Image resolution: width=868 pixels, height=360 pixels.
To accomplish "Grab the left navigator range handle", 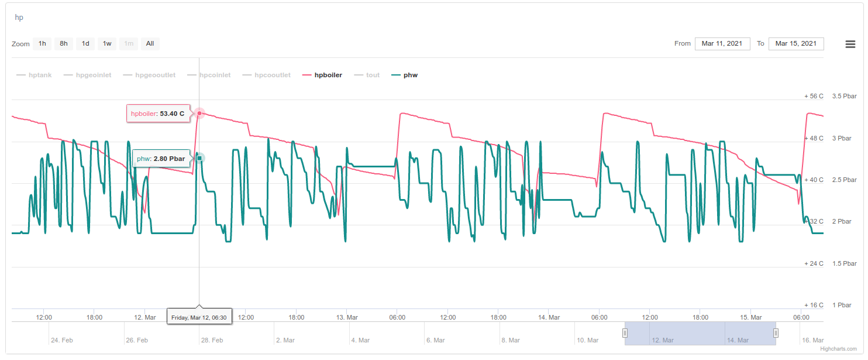I will pyautogui.click(x=625, y=333).
